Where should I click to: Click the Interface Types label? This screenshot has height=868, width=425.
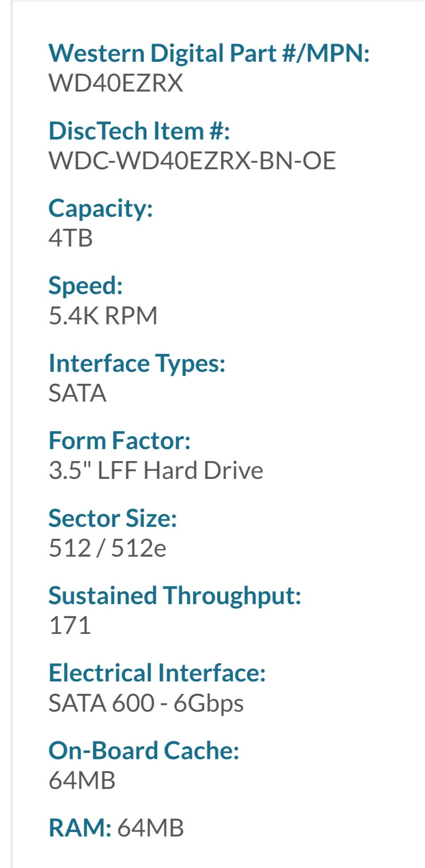[137, 363]
